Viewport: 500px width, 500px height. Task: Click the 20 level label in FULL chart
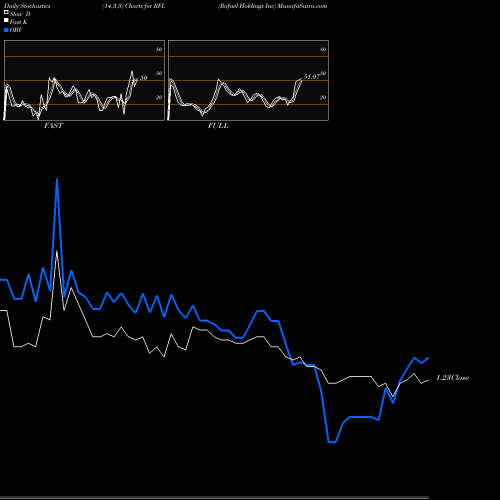(x=323, y=97)
